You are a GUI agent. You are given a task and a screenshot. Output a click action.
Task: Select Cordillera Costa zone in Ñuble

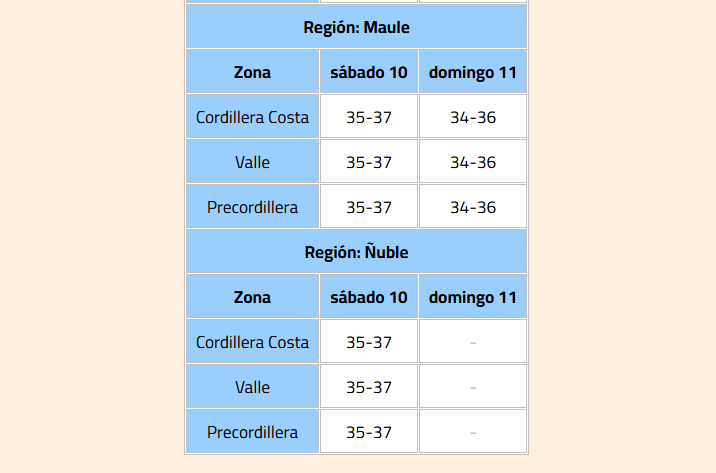tap(252, 342)
